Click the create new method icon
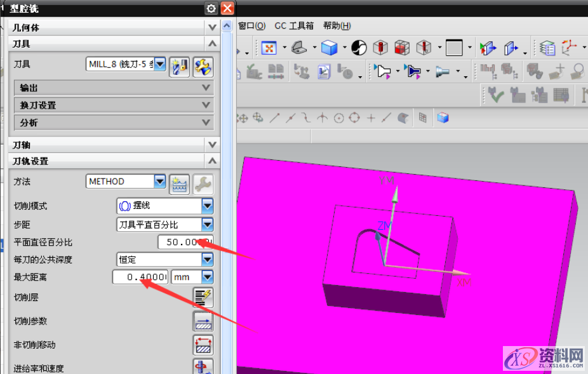 180,184
